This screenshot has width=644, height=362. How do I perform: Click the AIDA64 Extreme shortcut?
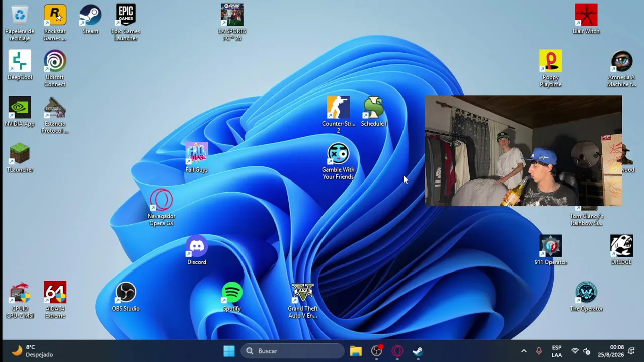pos(55,301)
